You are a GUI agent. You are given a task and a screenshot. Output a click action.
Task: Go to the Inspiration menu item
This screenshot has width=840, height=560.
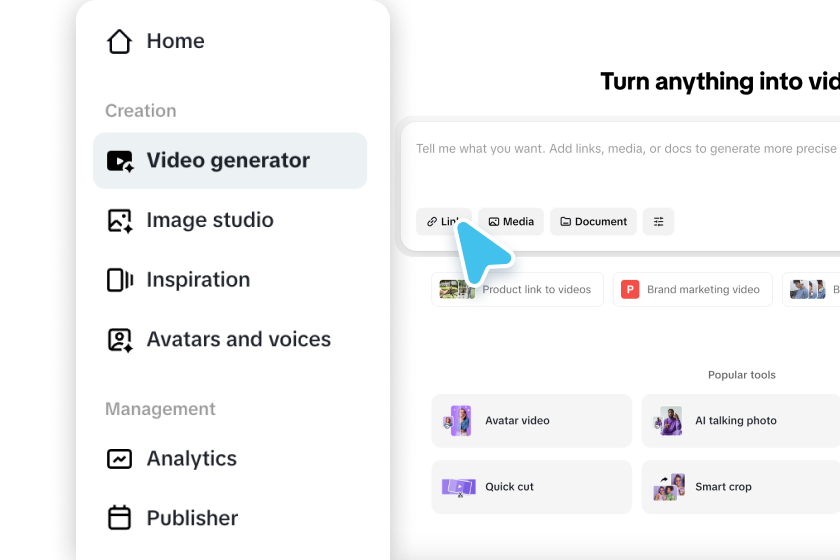[x=230, y=280]
